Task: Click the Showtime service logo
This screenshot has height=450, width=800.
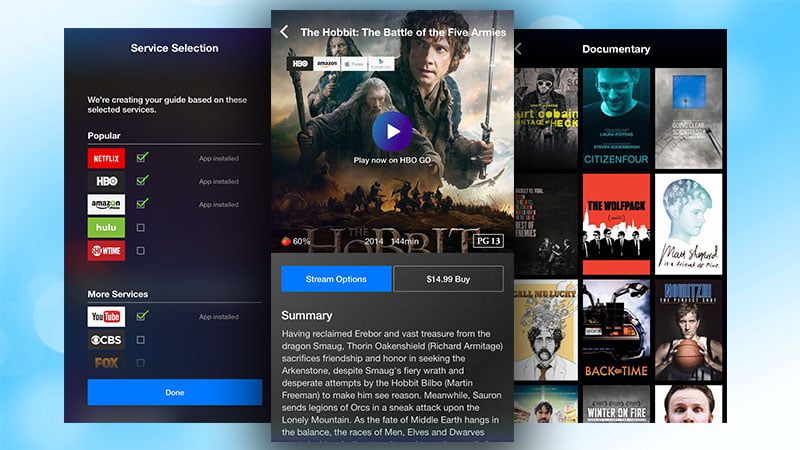Action: click(x=106, y=251)
